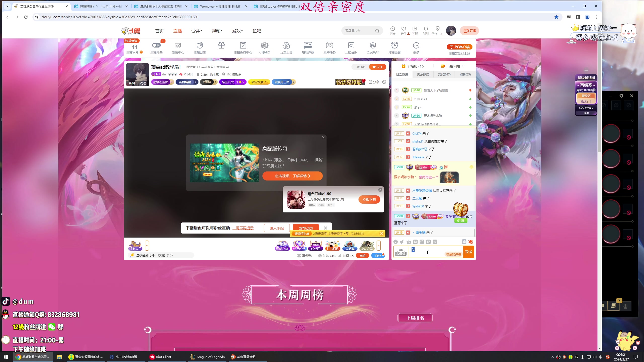The image size is (644, 362).
Task: Click 立即下载 in the ad popup
Action: (369, 200)
